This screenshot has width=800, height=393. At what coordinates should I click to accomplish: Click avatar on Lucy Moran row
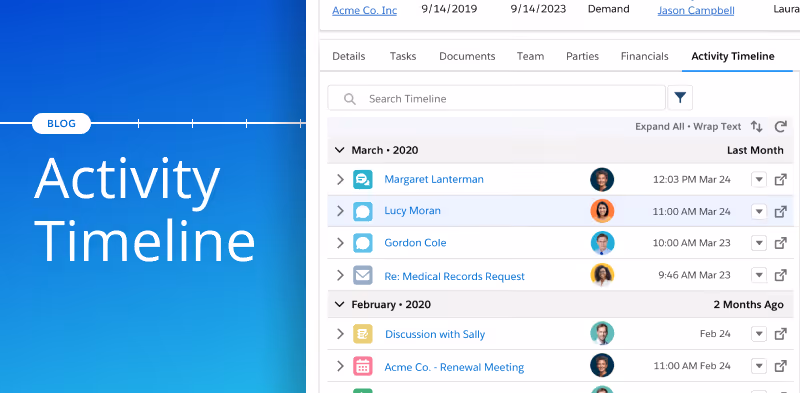pos(602,211)
